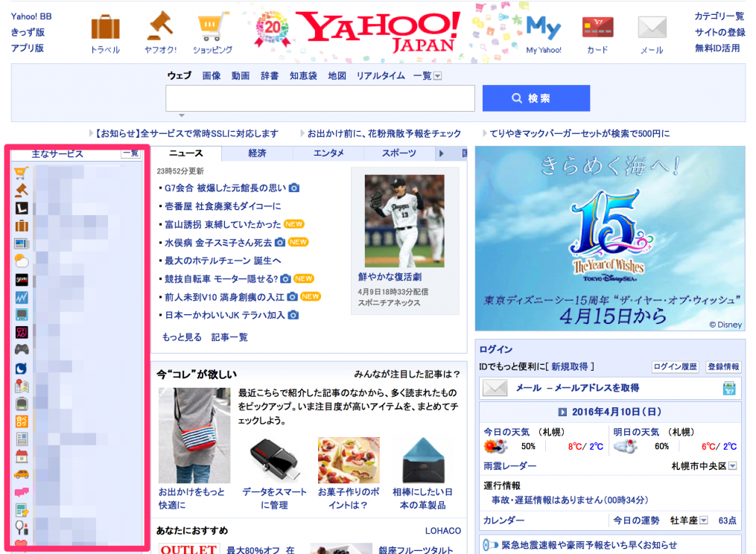Open the baseball pitcher news photo
The height and width of the screenshot is (554, 756).
(x=404, y=221)
